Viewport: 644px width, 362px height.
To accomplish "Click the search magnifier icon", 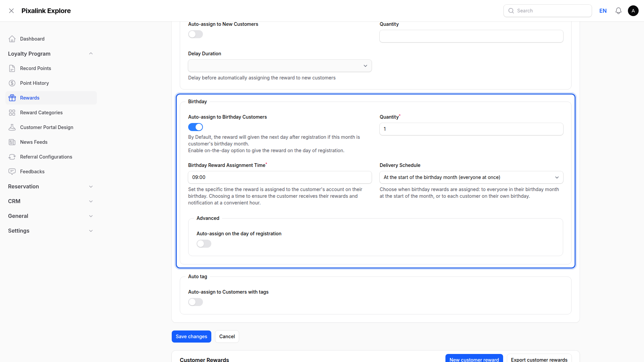I will click(x=511, y=11).
